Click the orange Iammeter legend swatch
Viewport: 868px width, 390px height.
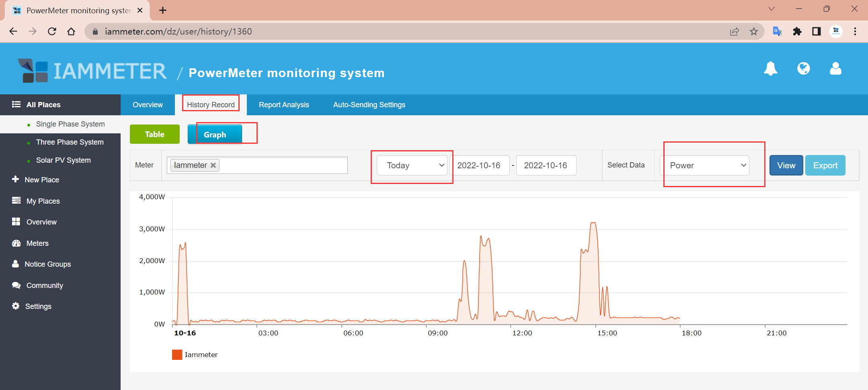click(x=177, y=355)
